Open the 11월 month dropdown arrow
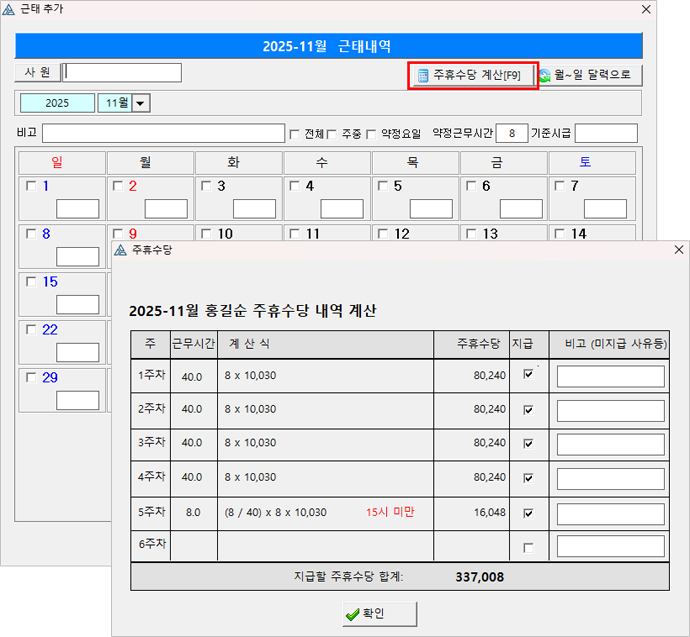The width and height of the screenshot is (690, 637). (x=141, y=103)
